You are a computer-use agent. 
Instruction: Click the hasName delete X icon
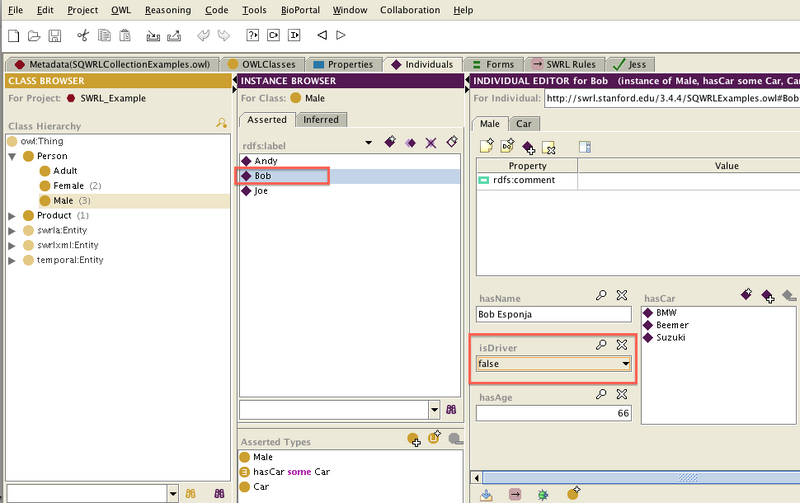click(x=621, y=295)
